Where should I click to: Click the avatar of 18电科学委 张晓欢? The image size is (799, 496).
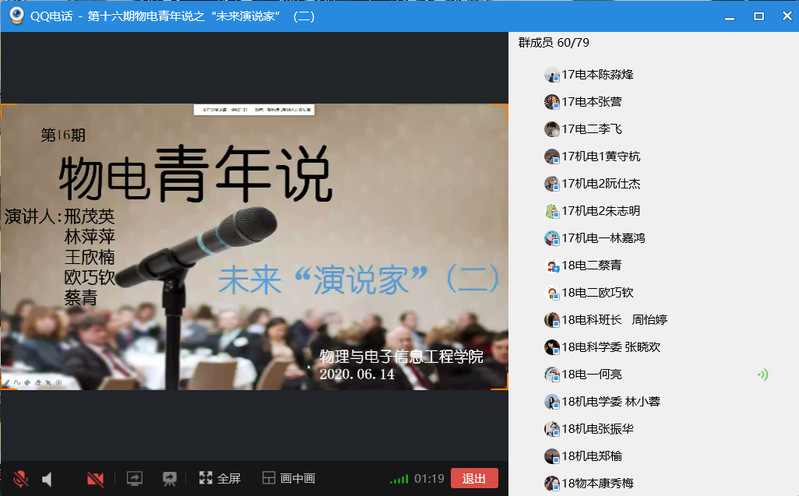click(551, 347)
